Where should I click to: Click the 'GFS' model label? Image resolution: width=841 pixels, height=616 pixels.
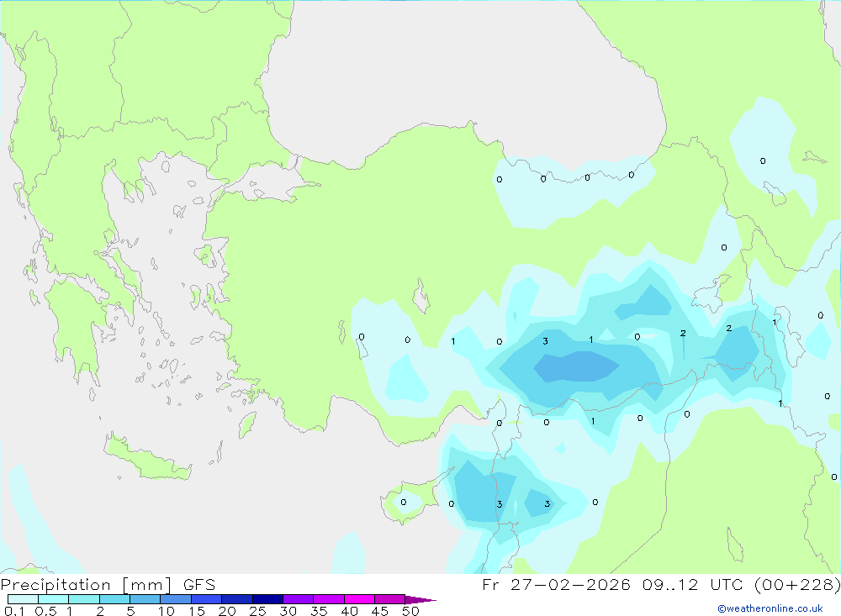199,585
